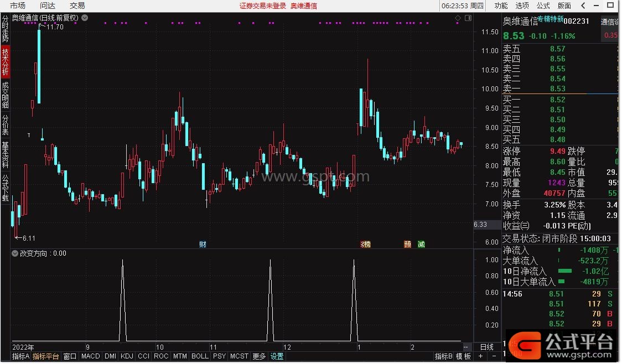The height and width of the screenshot is (364, 622).
Task: Click the 换手 turnover value 3.25%
Action: click(x=554, y=205)
